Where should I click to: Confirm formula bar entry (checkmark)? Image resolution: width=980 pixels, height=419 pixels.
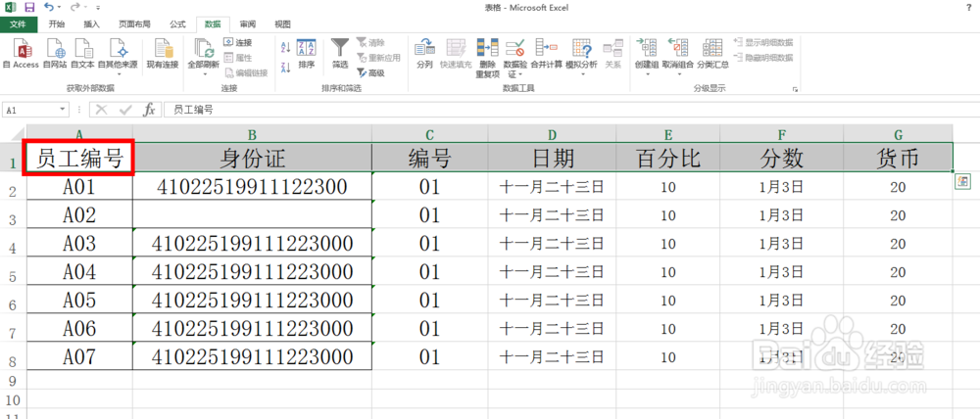125,110
